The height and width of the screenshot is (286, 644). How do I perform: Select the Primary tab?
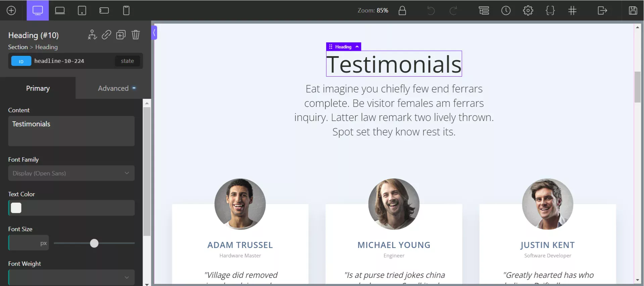pyautogui.click(x=38, y=88)
